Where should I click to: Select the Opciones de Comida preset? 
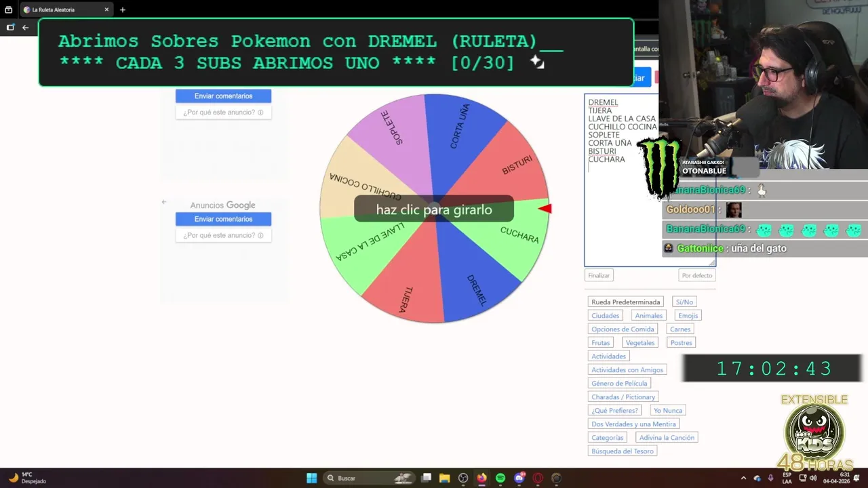tap(623, 329)
